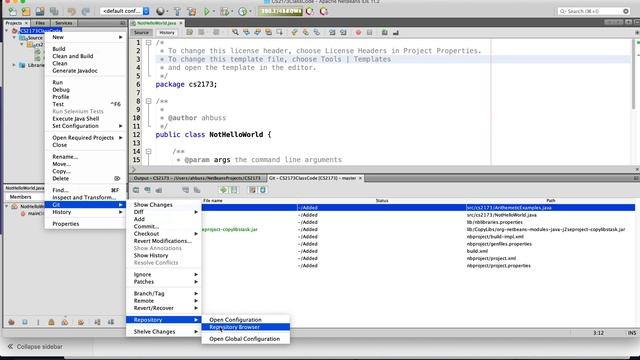Click the Redo arrow icon
The height and width of the screenshot is (360, 640).
pyautogui.click(x=85, y=11)
